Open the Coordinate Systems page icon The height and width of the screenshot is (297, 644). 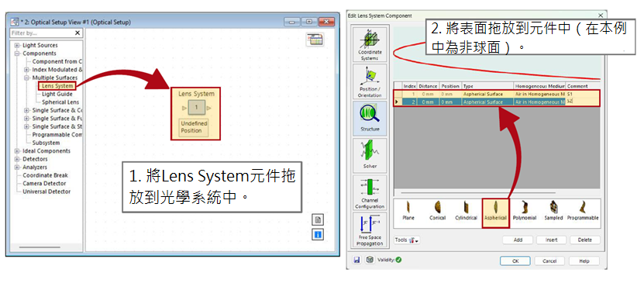click(370, 44)
